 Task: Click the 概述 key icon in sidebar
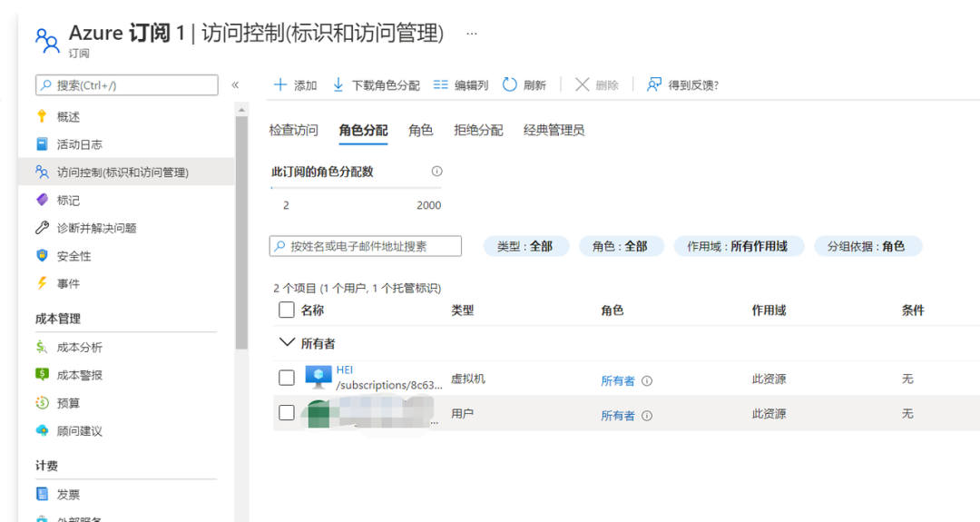[x=42, y=116]
